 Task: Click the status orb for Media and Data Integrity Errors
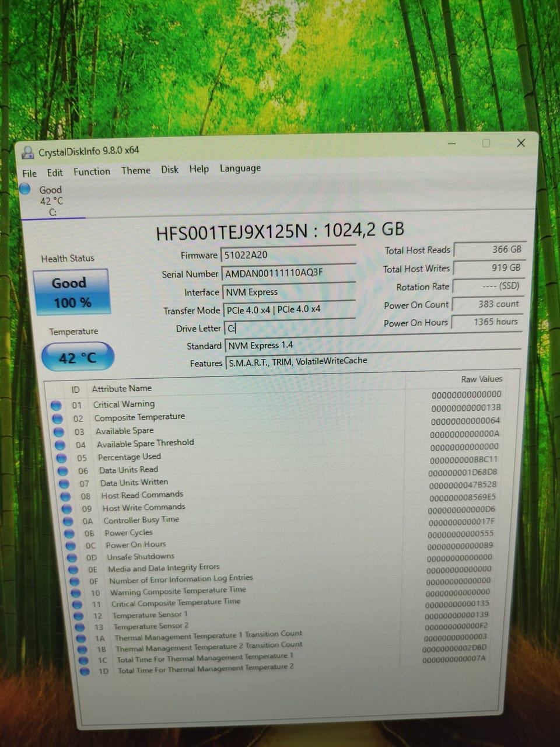pos(73,570)
